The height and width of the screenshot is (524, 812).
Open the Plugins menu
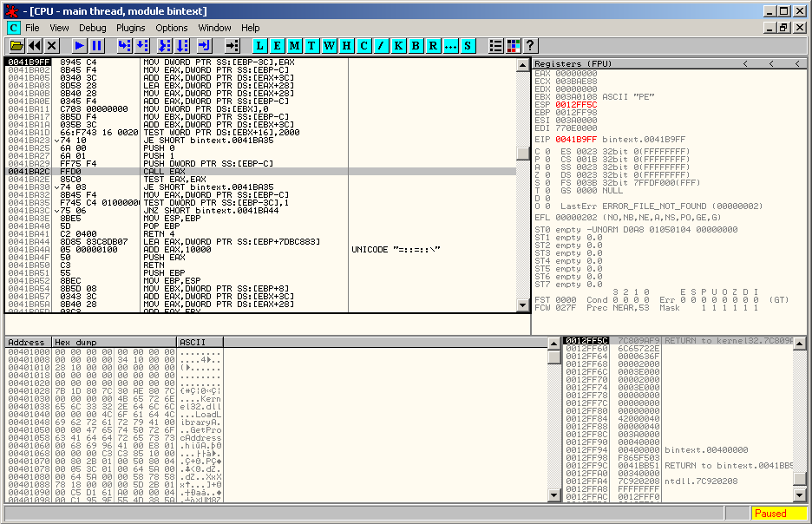click(x=131, y=28)
